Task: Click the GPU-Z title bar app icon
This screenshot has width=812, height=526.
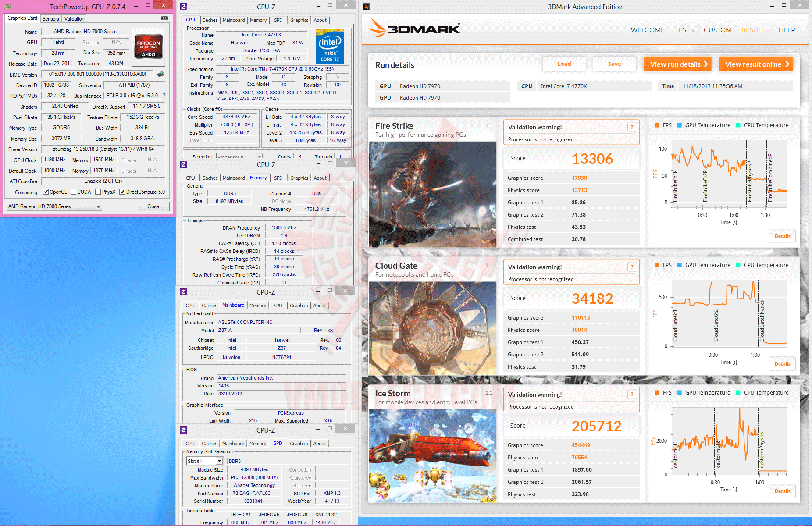Action: click(8, 7)
